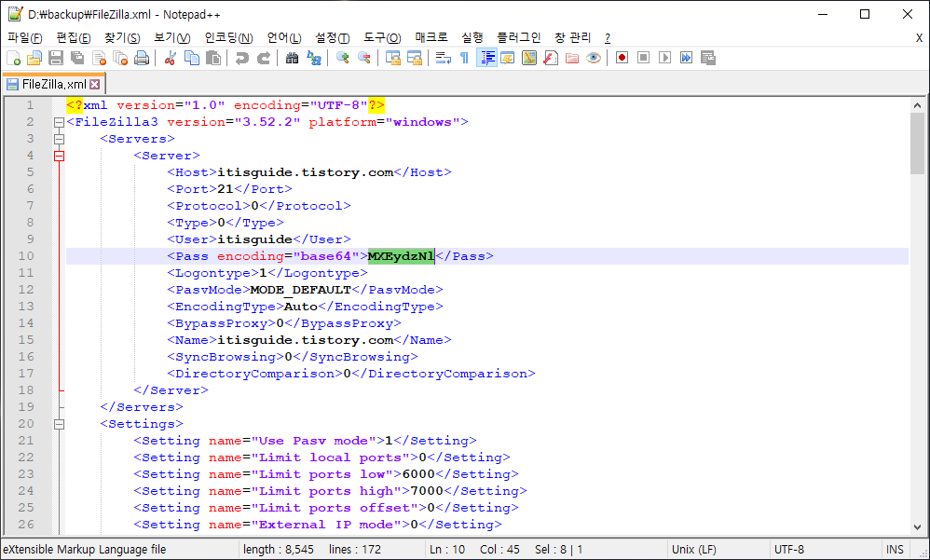Screen dimensions: 930x560
Task: Open the Function List panel icon
Action: point(551,58)
